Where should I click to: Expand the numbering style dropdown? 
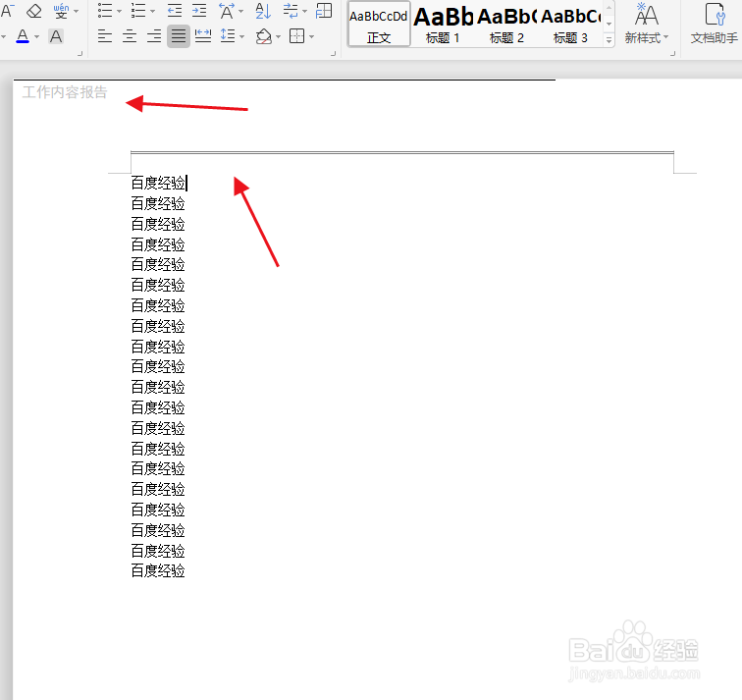(152, 11)
